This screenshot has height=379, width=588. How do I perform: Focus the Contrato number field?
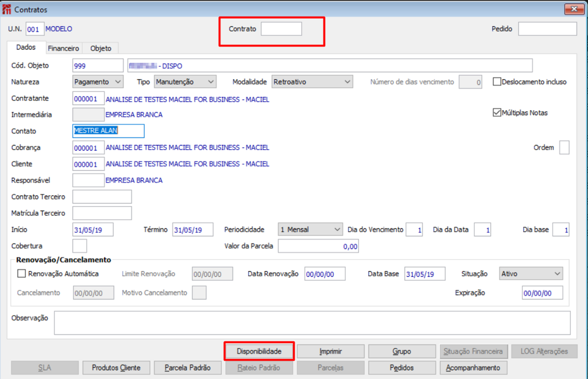[x=281, y=29]
